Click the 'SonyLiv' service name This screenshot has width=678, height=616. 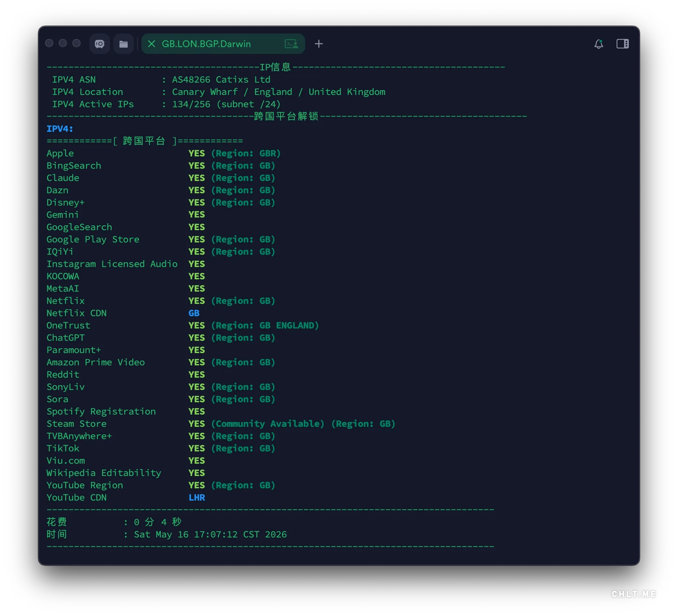point(66,387)
